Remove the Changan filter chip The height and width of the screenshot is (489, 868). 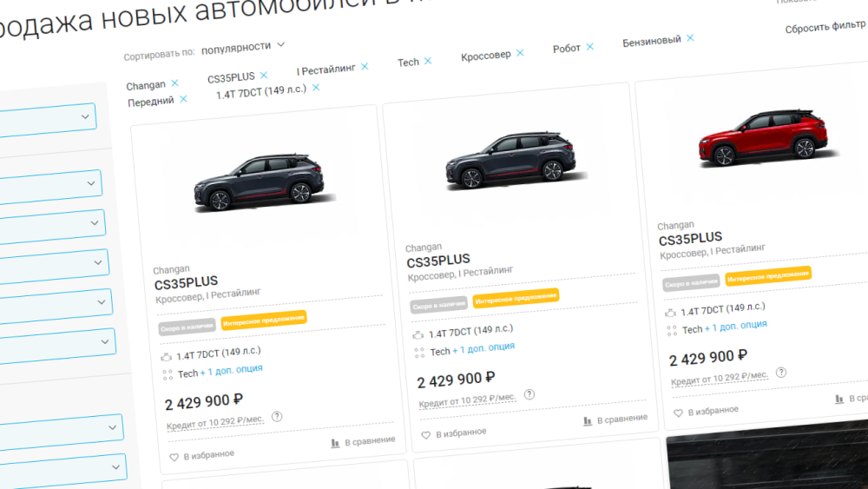[174, 83]
